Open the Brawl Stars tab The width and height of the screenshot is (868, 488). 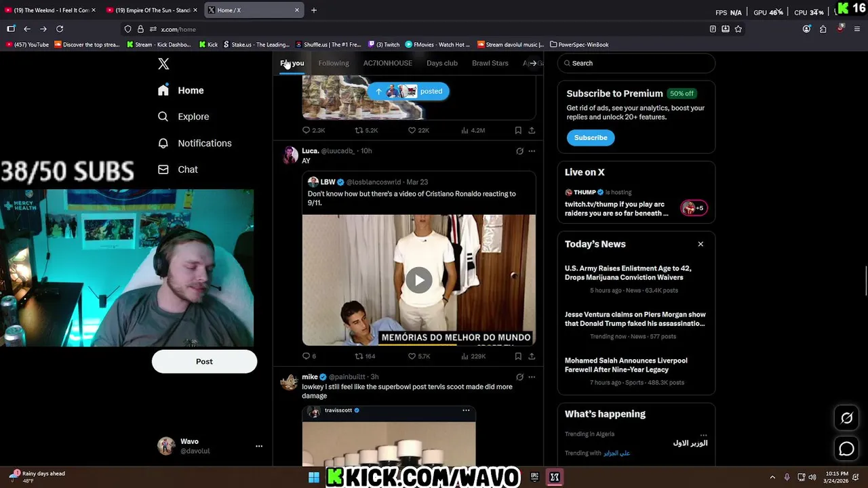click(490, 63)
